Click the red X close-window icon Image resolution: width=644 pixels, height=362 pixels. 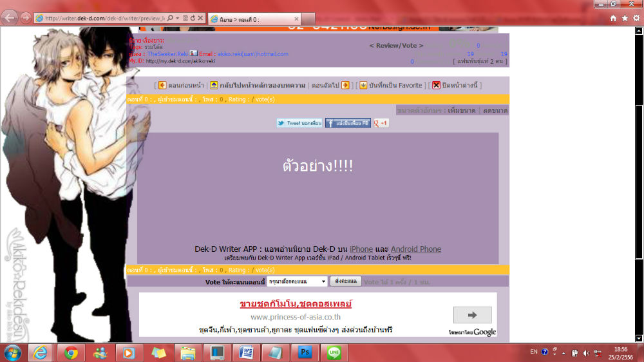[436, 85]
